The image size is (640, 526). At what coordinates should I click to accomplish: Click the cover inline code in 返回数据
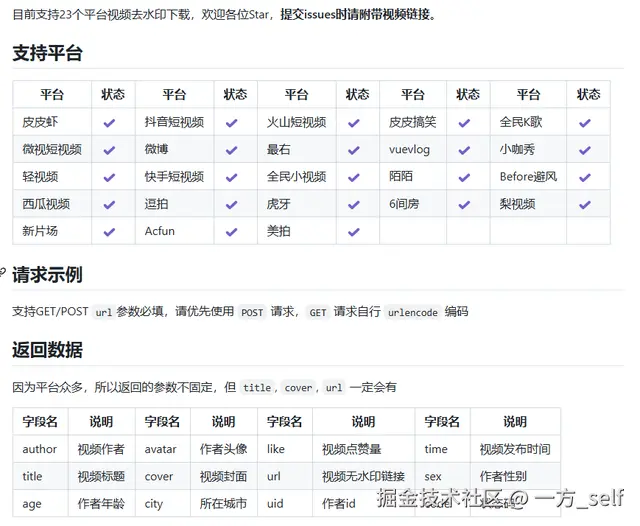click(298, 387)
